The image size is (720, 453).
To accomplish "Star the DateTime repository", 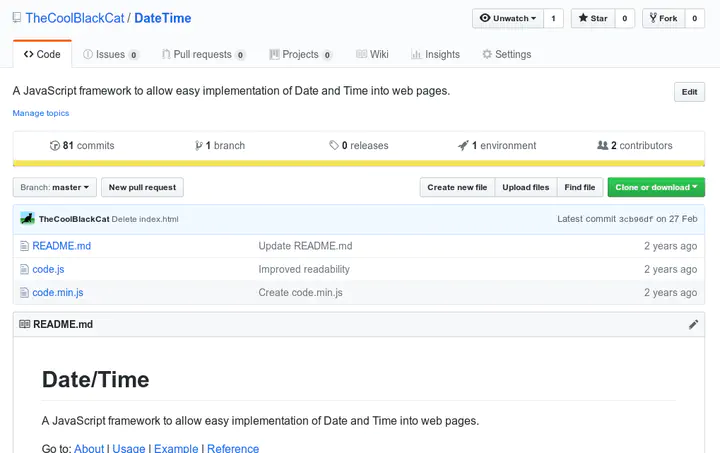I will (x=593, y=18).
